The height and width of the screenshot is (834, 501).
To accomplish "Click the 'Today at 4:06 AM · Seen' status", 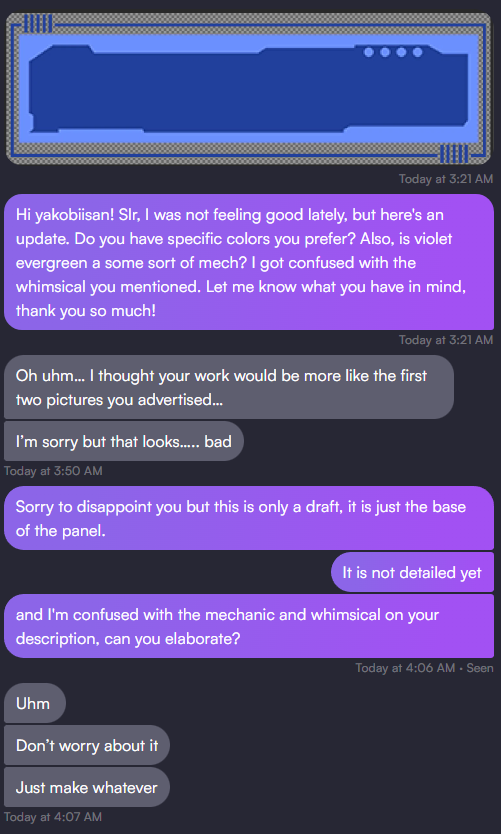I will (424, 668).
